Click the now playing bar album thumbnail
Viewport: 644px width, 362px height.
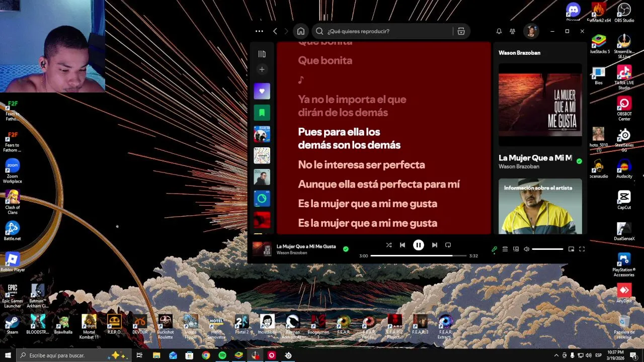point(262,249)
